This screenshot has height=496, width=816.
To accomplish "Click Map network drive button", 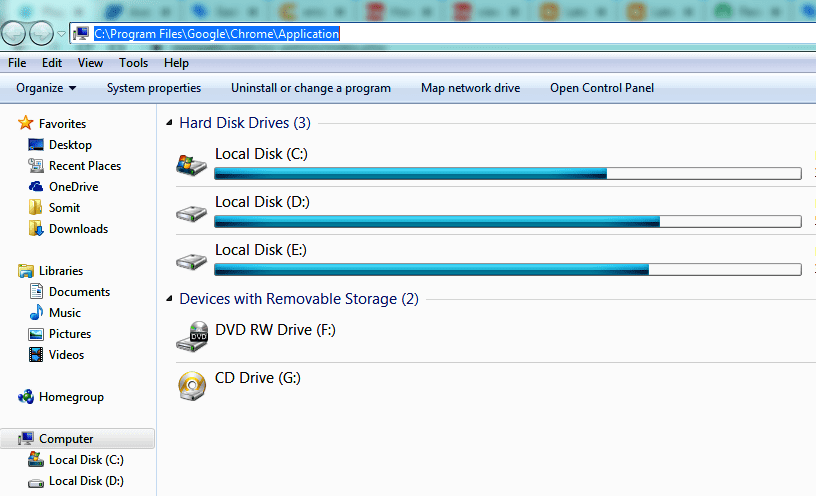I will (470, 88).
